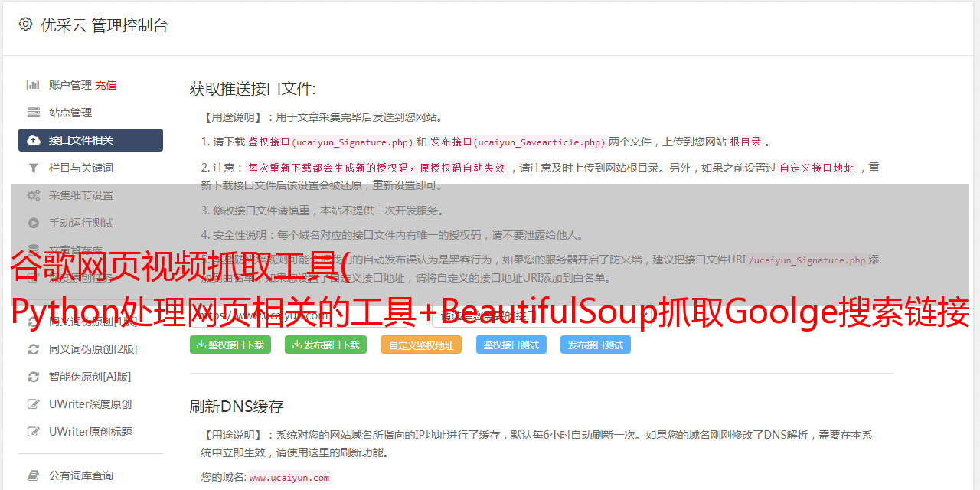The image size is (980, 490).
Task: Click the gear icon beside 优采云 管理控制台
Action: 25,24
